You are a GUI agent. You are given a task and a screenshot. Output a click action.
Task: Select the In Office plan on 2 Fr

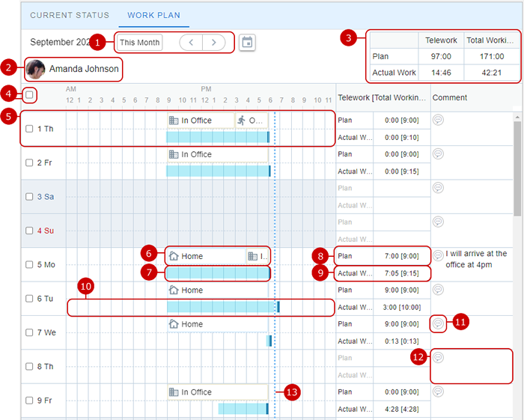tap(218, 155)
